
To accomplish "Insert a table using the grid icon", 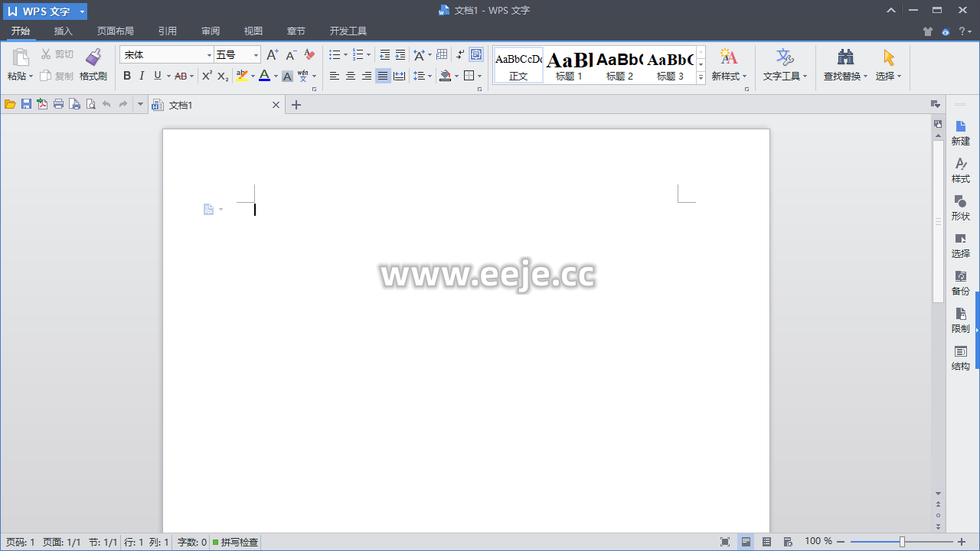I will point(442,55).
